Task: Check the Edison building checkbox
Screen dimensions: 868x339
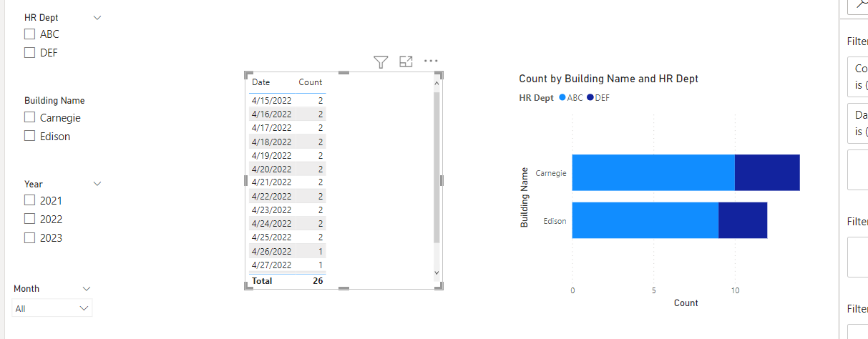Action: (x=29, y=136)
